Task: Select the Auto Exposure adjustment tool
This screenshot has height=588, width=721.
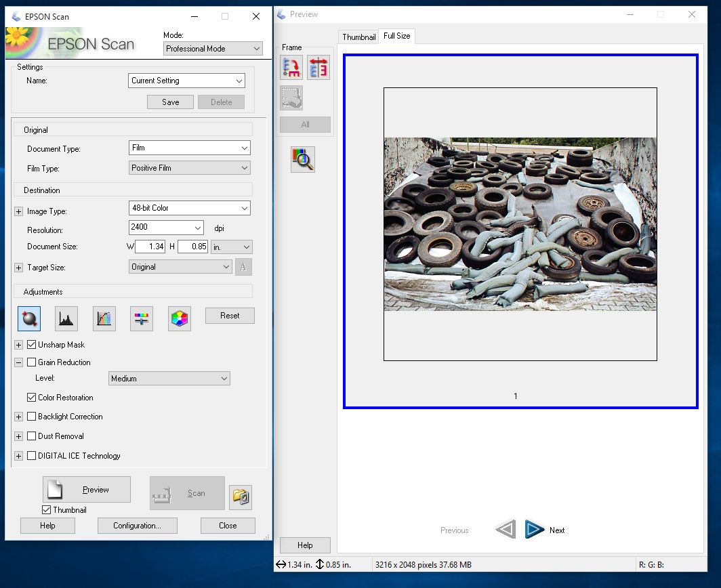Action: pyautogui.click(x=29, y=318)
